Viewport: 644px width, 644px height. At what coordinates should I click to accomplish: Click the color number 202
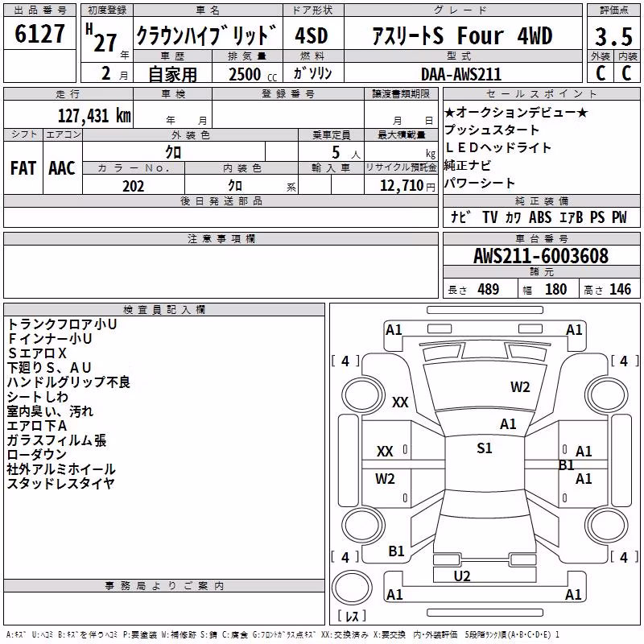click(134, 186)
